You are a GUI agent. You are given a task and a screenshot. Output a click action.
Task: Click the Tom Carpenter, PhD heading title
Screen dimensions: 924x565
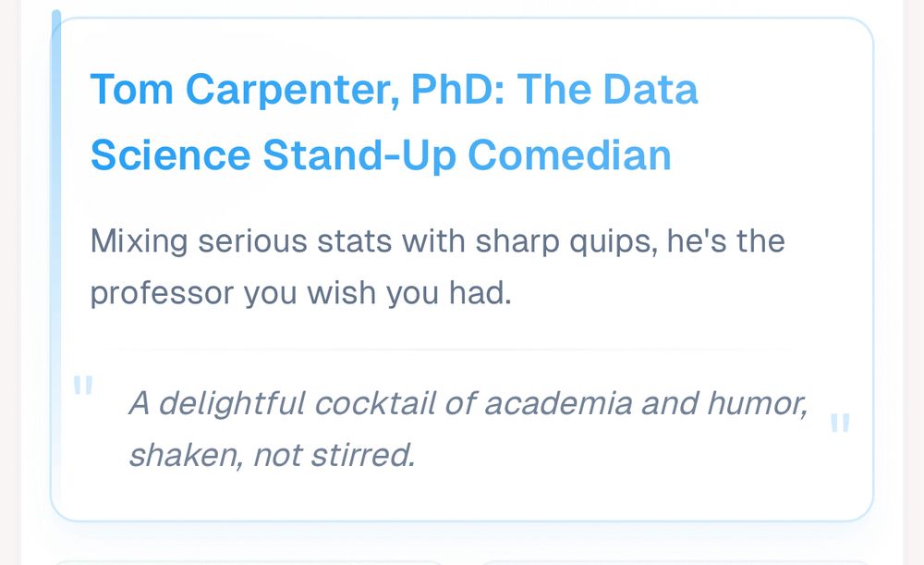(393, 122)
